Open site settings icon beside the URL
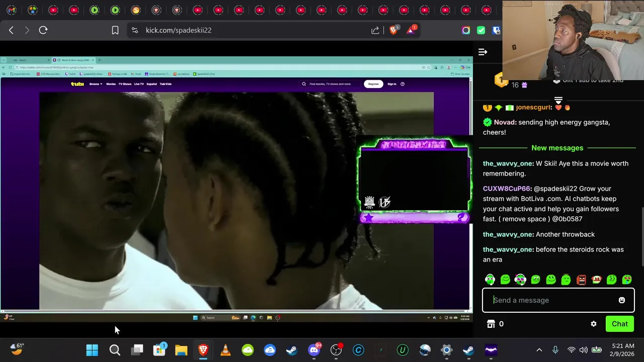Image resolution: width=644 pixels, height=362 pixels. tap(134, 30)
